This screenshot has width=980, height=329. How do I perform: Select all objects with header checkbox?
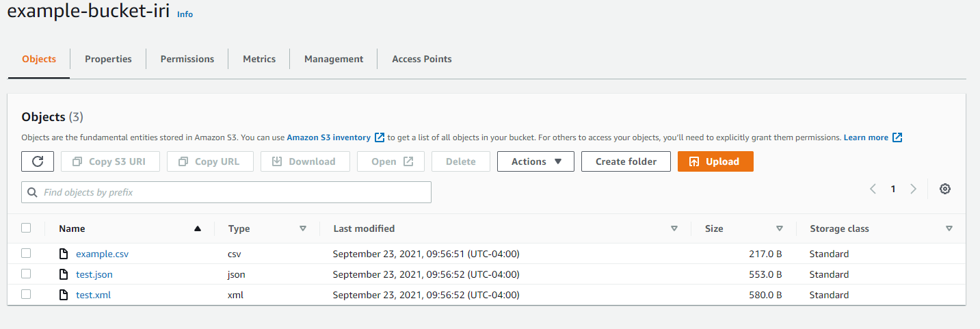pyautogui.click(x=26, y=228)
